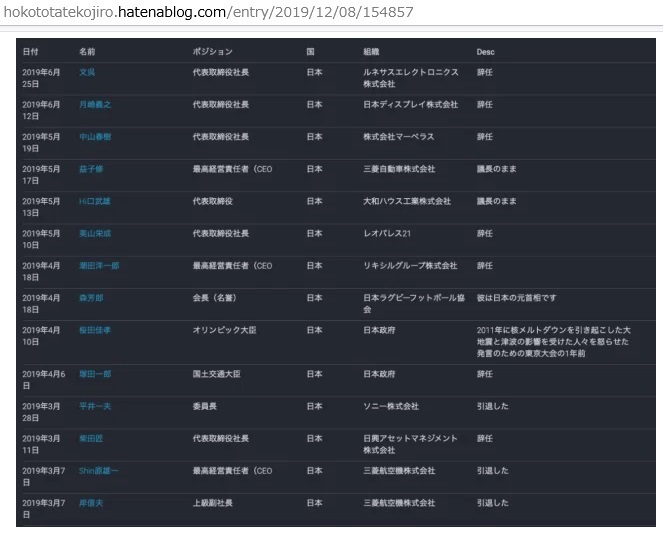Open the name link 岸信夫
This screenshot has width=663, height=534.
(91, 503)
